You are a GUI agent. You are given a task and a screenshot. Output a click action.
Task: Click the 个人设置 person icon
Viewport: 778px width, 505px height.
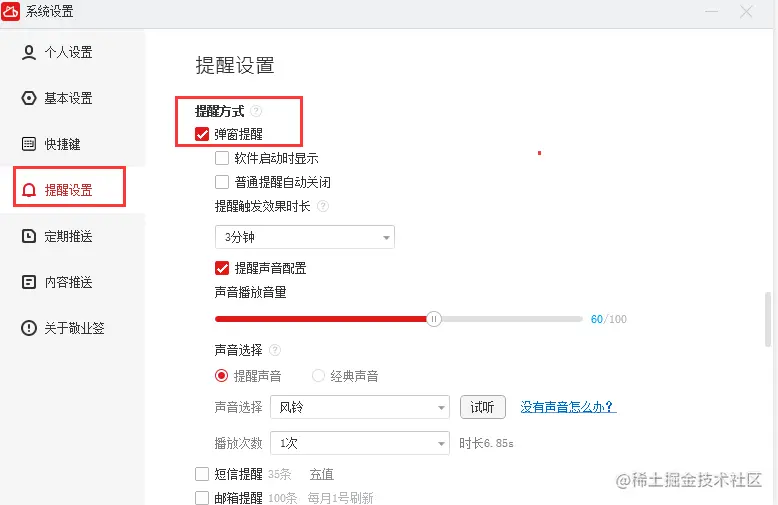click(x=29, y=53)
